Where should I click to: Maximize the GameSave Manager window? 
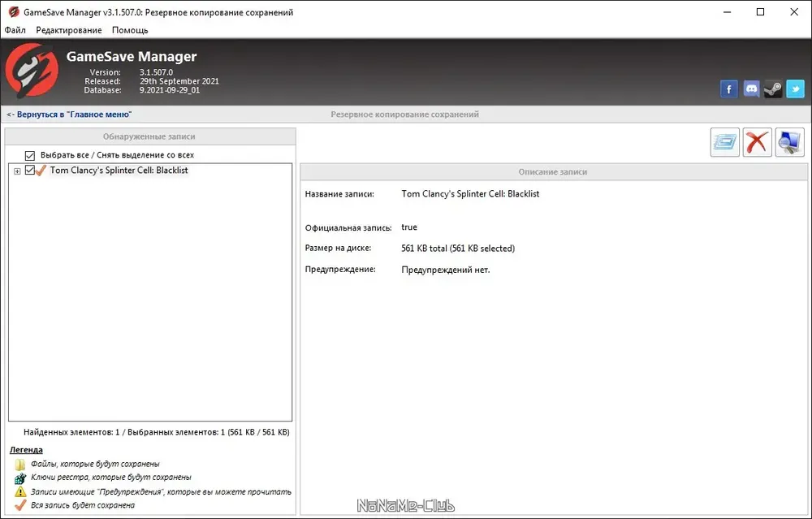760,12
